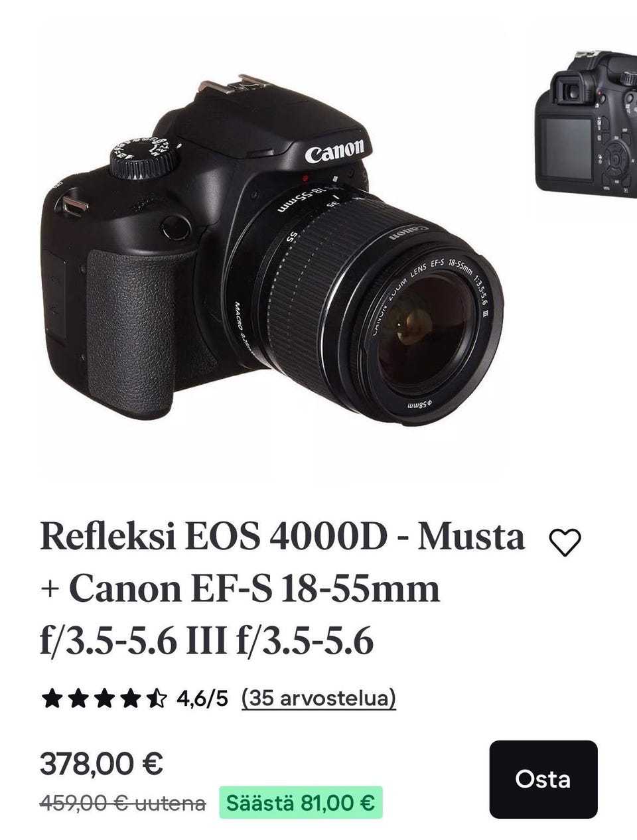Click the Canon logo on camera body

click(x=334, y=152)
